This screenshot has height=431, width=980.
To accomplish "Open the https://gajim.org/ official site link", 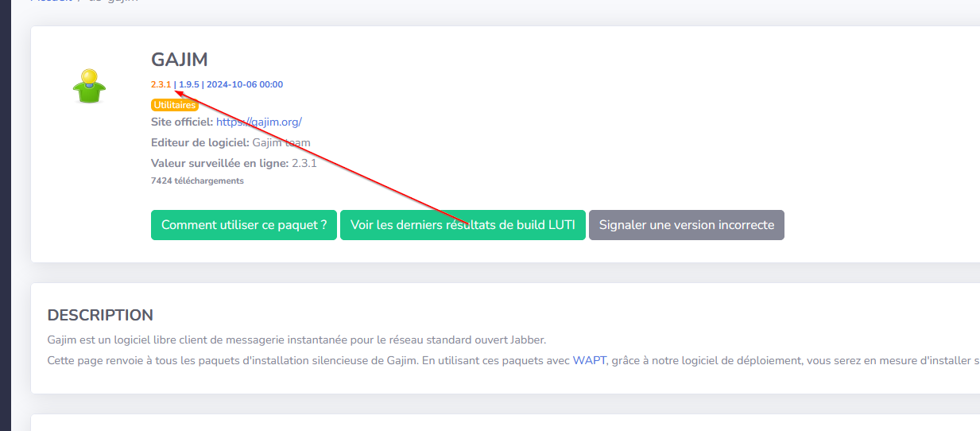I will pyautogui.click(x=259, y=122).
